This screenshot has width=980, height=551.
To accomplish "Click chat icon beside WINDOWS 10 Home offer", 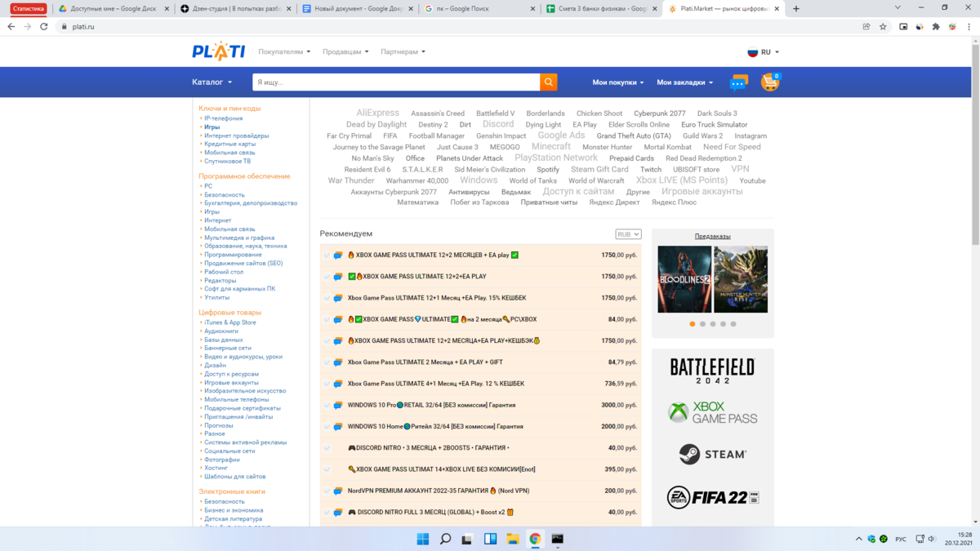I will [338, 426].
